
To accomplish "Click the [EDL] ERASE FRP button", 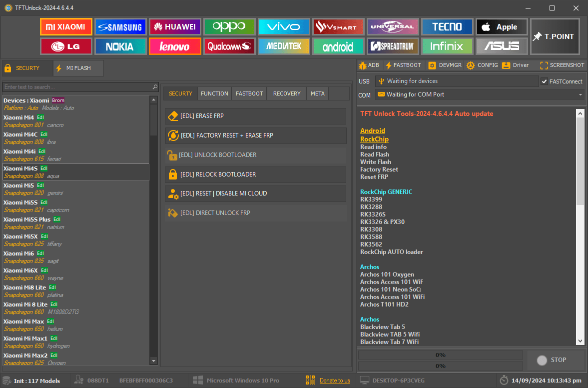I will pos(255,116).
